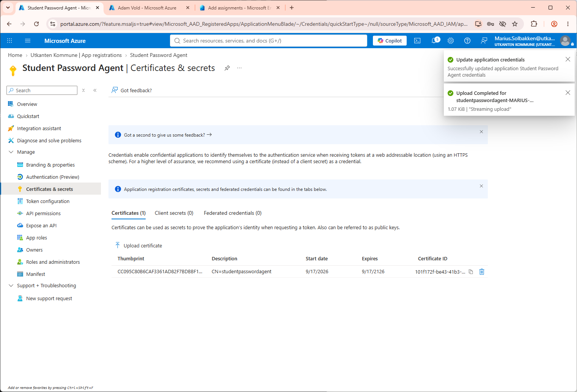Select the Certificates (1) tab
This screenshot has height=392, width=577.
coord(129,213)
